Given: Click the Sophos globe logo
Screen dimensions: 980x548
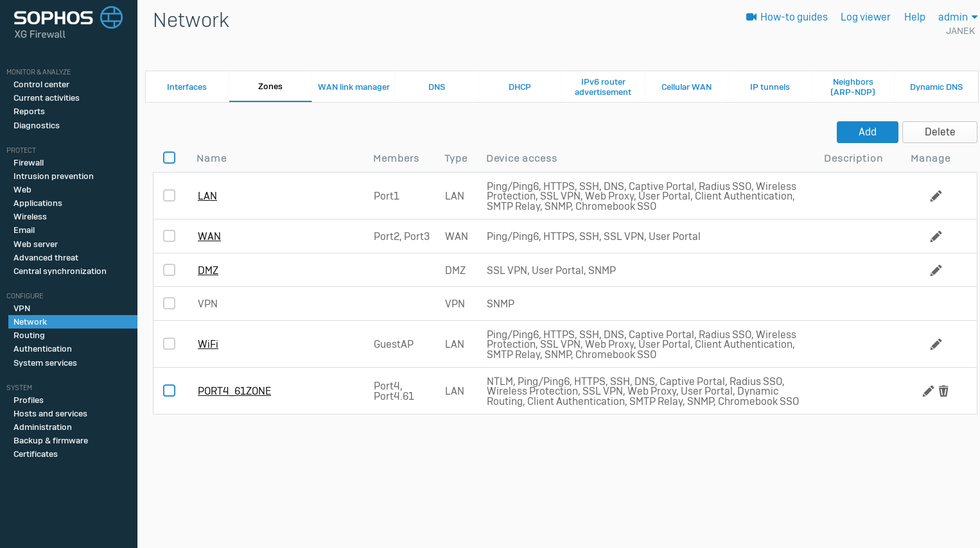Looking at the screenshot, I should 111,18.
